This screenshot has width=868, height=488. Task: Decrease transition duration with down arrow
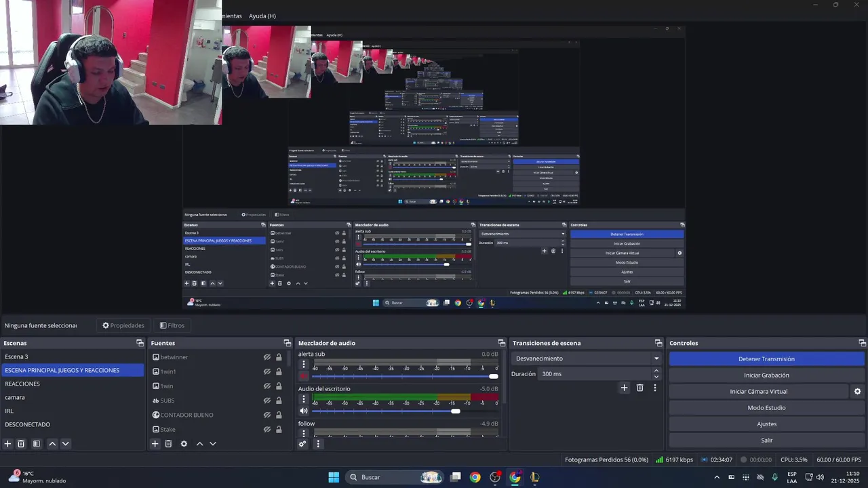point(656,377)
